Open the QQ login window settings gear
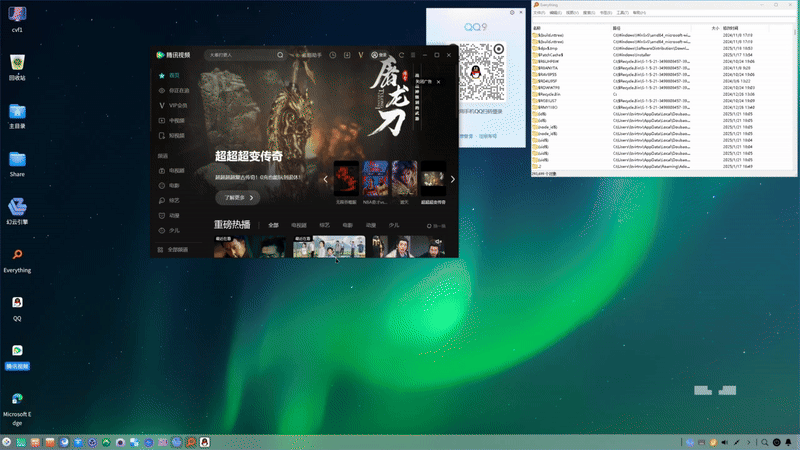This screenshot has height=450, width=800. point(512,12)
